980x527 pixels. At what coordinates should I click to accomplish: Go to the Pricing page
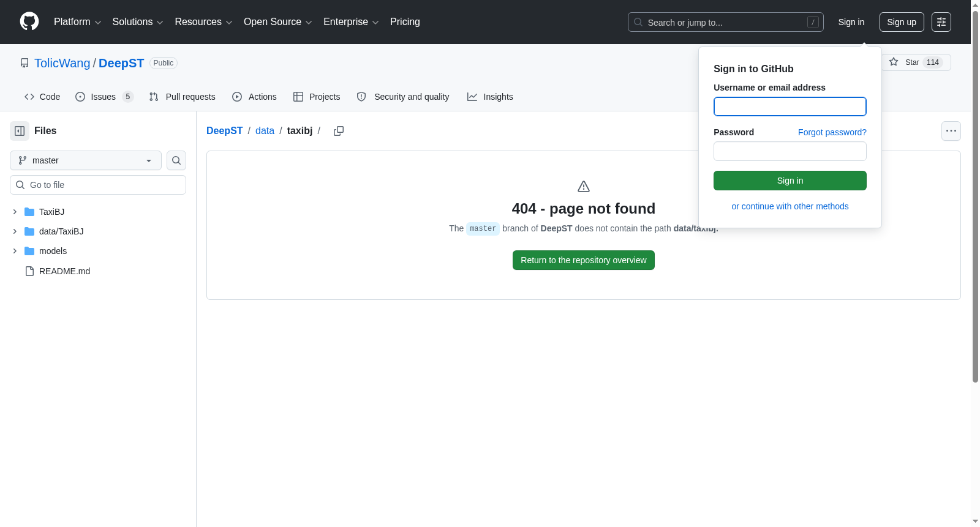(405, 22)
